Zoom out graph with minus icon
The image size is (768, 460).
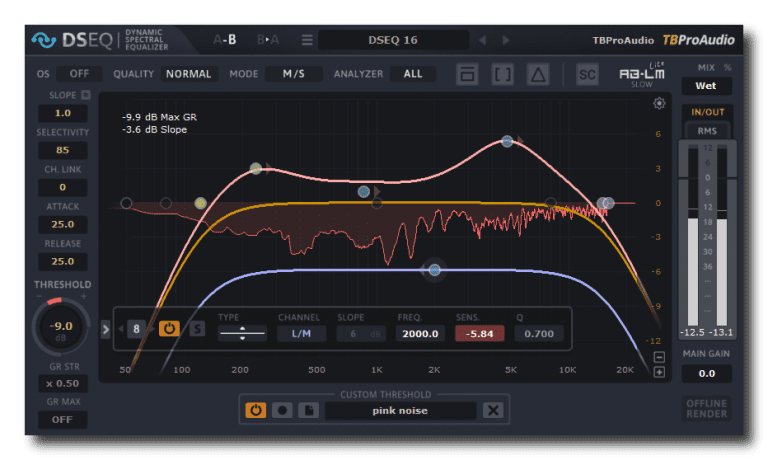659,357
